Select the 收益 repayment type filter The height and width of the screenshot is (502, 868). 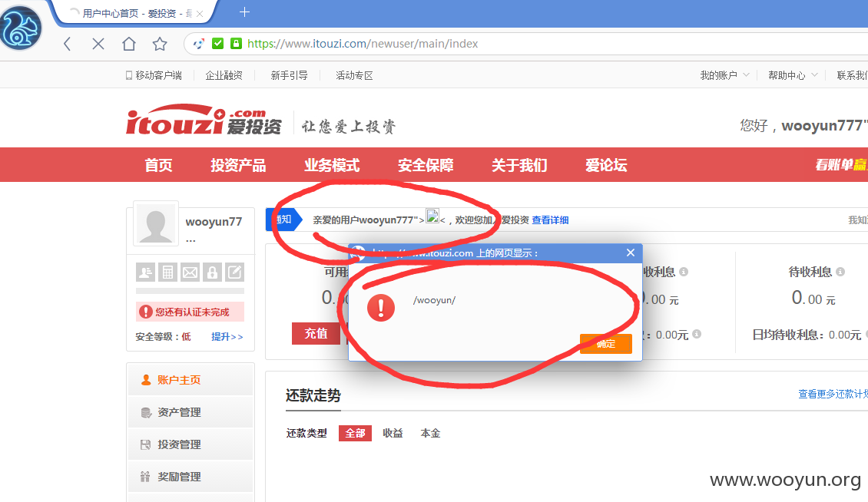(393, 433)
